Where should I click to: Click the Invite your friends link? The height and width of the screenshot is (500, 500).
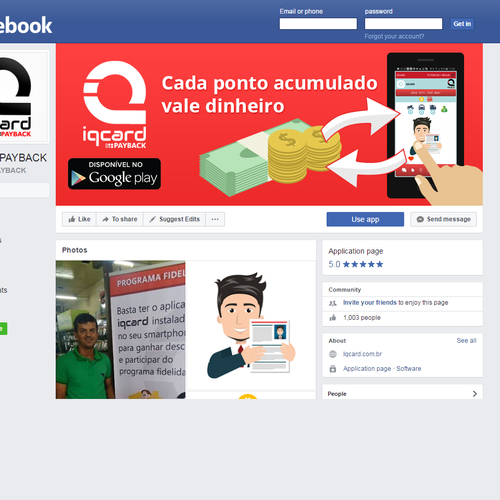coord(370,303)
